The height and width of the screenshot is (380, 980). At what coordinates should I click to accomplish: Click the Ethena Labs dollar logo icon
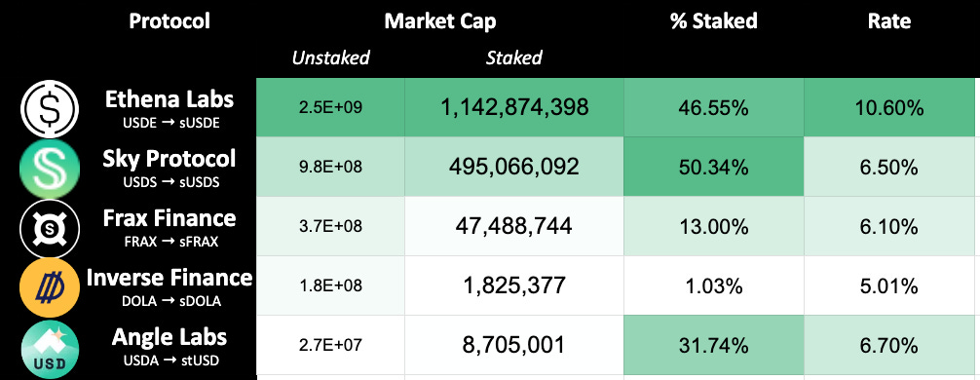[x=50, y=109]
